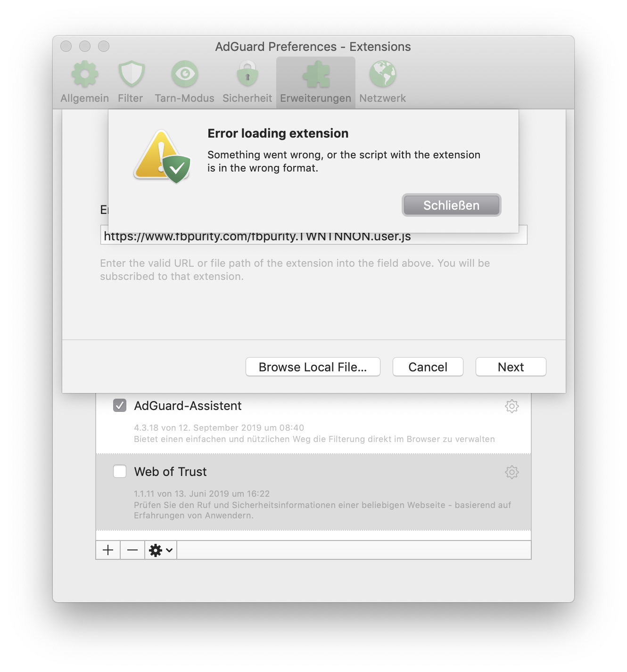The width and height of the screenshot is (627, 672).
Task: Enable the Web of Trust checkbox
Action: coord(120,471)
